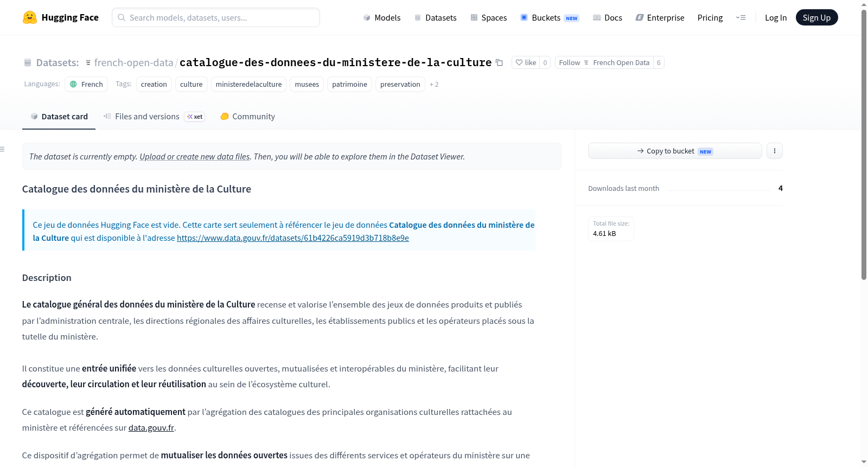Select the creation tag
Image resolution: width=868 pixels, height=467 pixels.
click(x=154, y=84)
